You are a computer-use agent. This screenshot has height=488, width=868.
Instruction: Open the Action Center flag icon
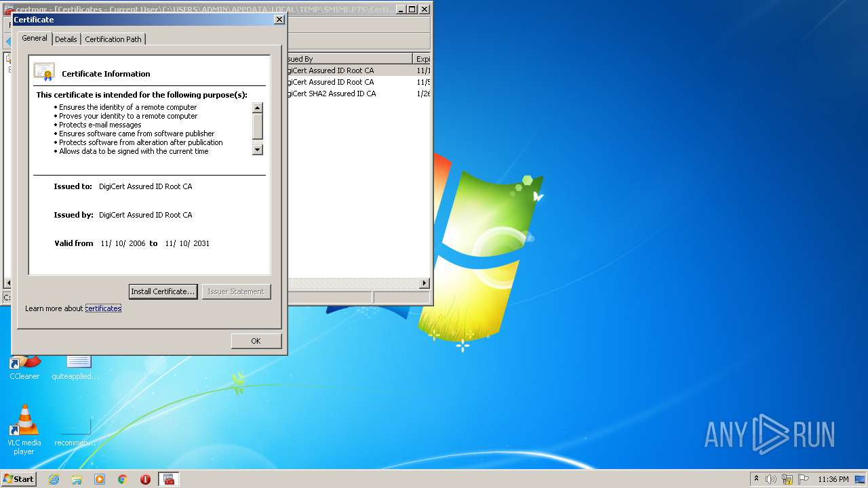point(804,479)
